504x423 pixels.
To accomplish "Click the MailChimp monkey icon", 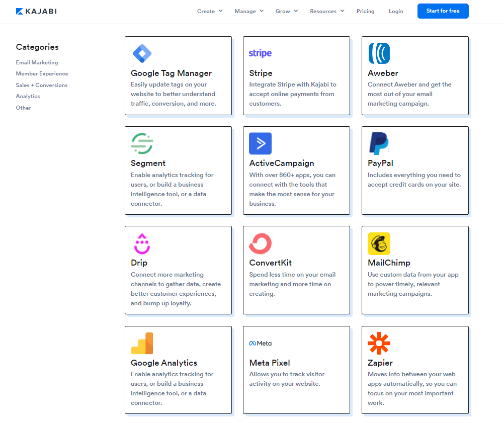I will point(379,243).
